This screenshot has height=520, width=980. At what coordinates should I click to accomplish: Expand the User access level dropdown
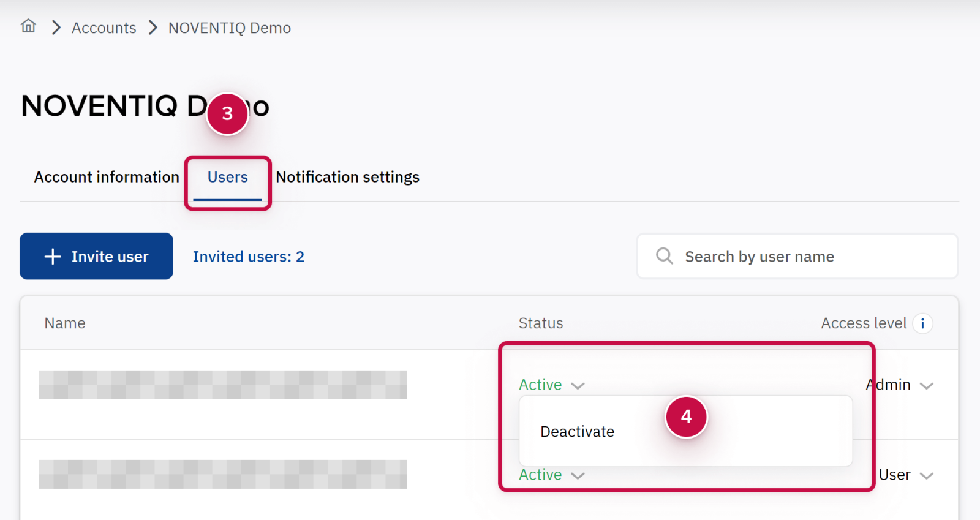tap(905, 475)
